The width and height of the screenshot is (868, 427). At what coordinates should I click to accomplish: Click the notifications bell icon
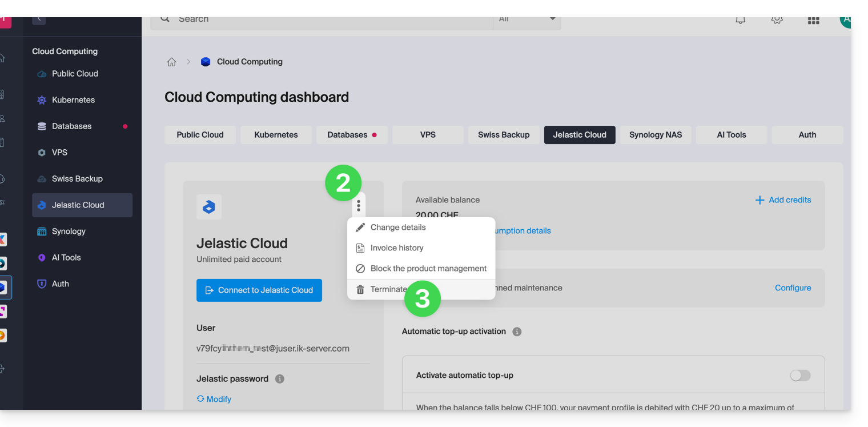(740, 20)
